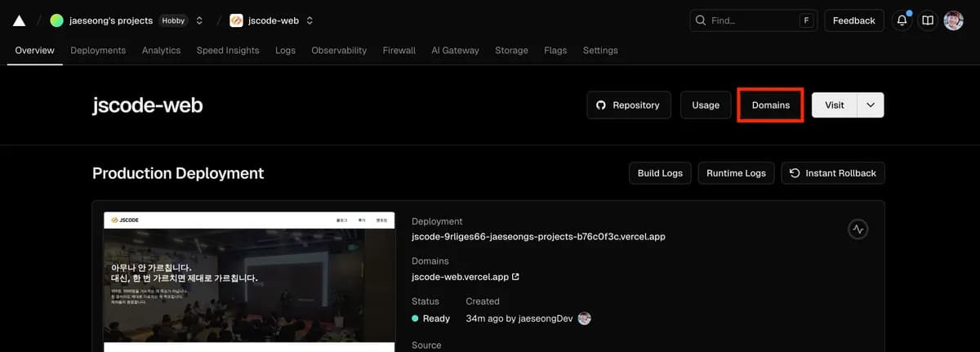Viewport: 980px width, 352px height.
Task: Open the Analytics tab
Action: (161, 51)
